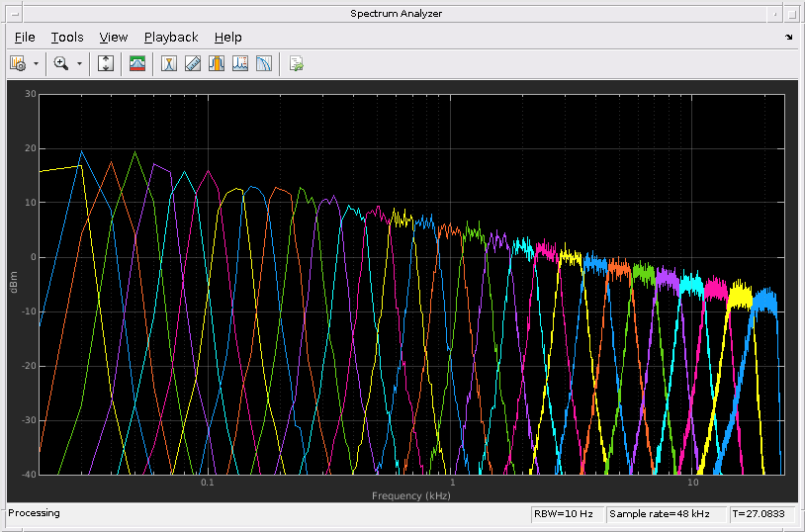This screenshot has height=532, width=805.
Task: Toggle the spectral mask toolbar icon
Action: (x=137, y=63)
